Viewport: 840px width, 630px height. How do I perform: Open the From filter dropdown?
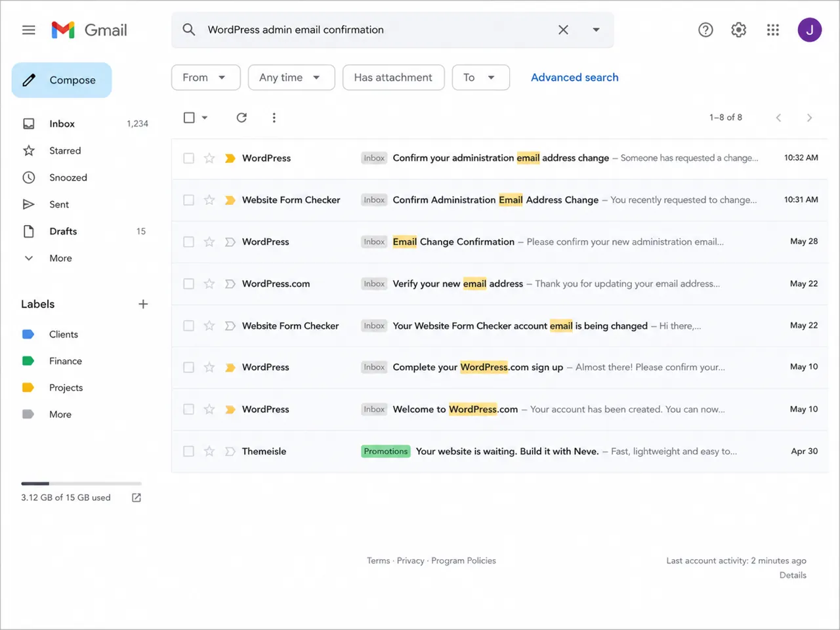206,77
